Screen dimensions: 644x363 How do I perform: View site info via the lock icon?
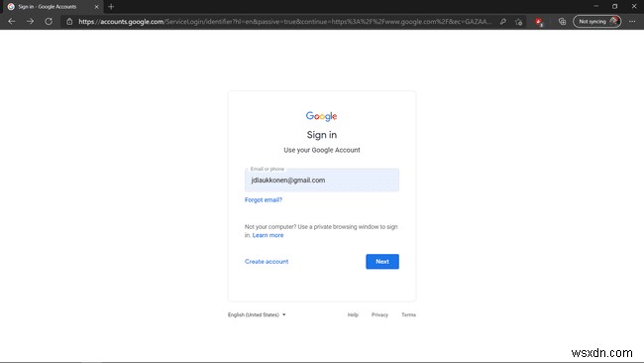tap(69, 22)
